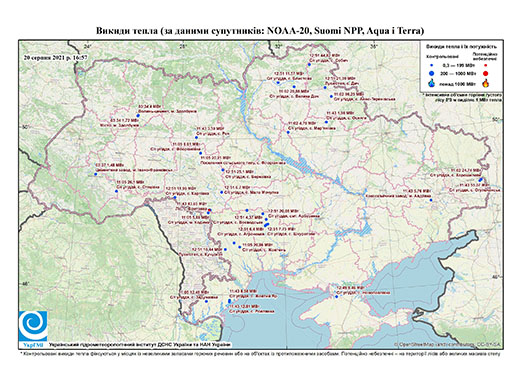Click the '11:43 12,81 МВт' label
This screenshot has width=520, height=368.
[244, 306]
